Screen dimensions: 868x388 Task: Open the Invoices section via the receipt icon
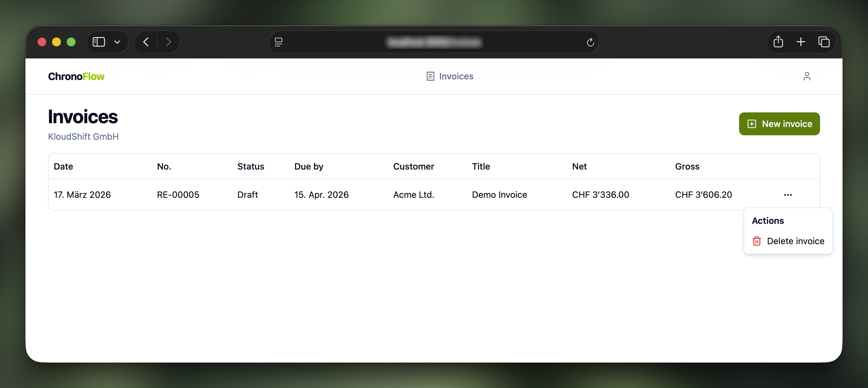pos(430,76)
